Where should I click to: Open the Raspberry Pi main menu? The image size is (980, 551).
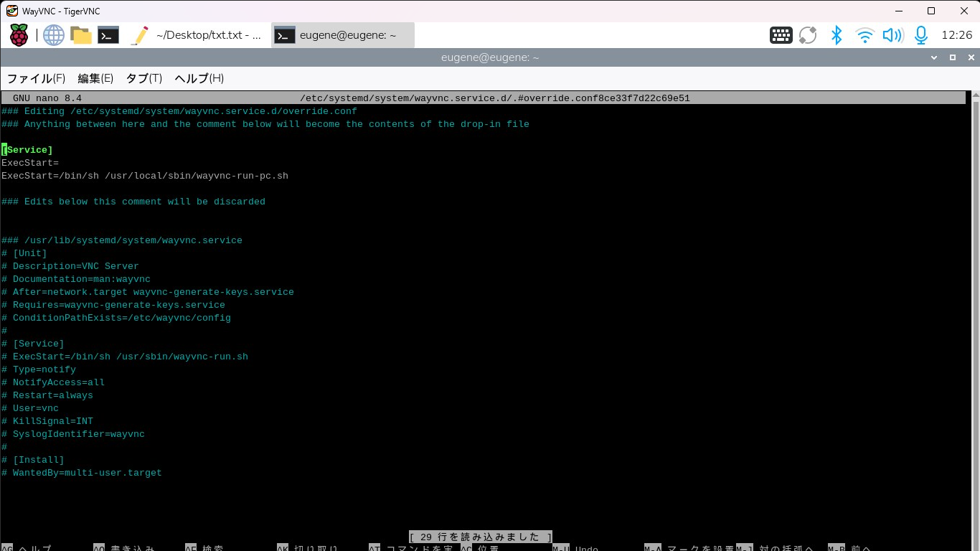tap(19, 35)
